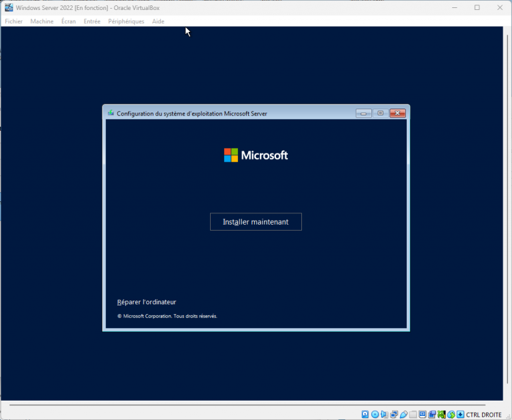Open the Périphériques menu
512x420 pixels.
(x=126, y=21)
